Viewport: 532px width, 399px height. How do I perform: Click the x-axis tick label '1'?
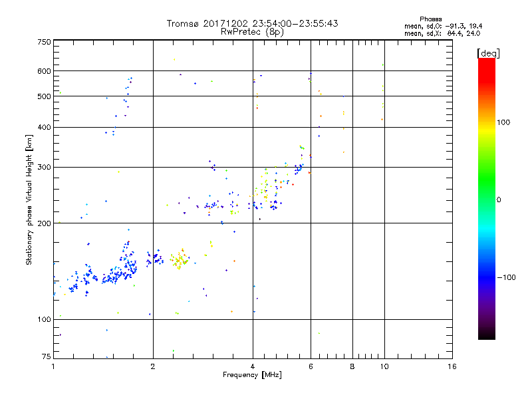[53, 366]
